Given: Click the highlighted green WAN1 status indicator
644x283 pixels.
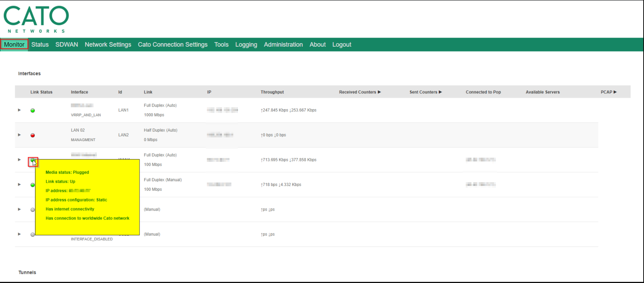Looking at the screenshot, I should pos(33,161).
